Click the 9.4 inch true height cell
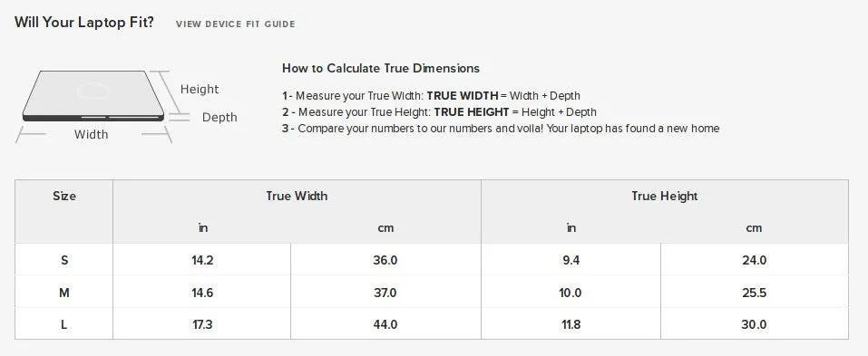This screenshot has width=868, height=356. tap(571, 260)
